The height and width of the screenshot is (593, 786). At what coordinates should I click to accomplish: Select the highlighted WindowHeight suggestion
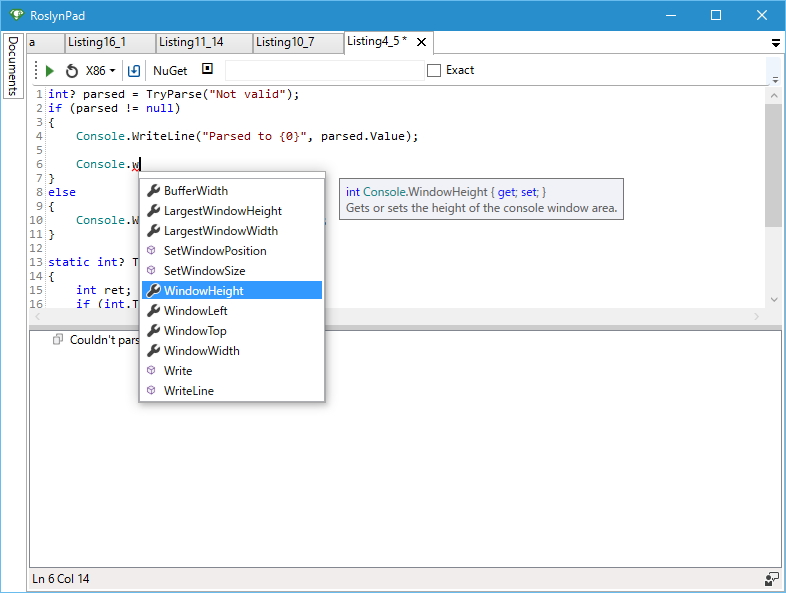tap(232, 290)
